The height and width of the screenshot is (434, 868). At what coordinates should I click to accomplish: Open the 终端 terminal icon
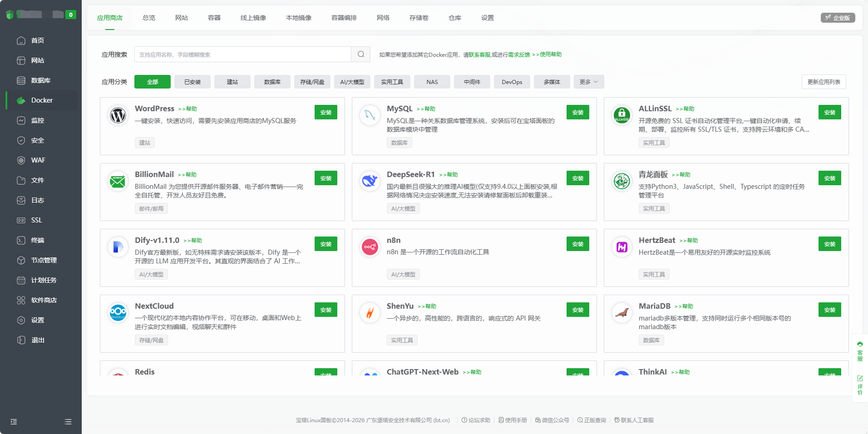[x=21, y=240]
